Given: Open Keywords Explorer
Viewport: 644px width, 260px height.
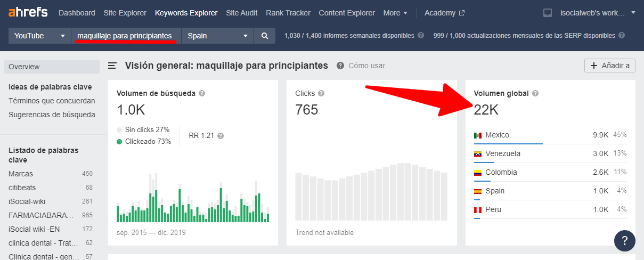Looking at the screenshot, I should coord(186,13).
